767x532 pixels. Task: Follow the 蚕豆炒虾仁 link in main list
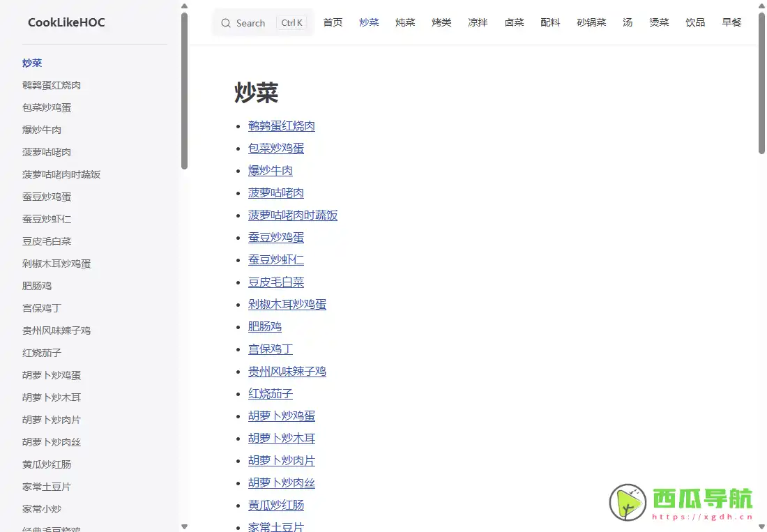(x=276, y=260)
